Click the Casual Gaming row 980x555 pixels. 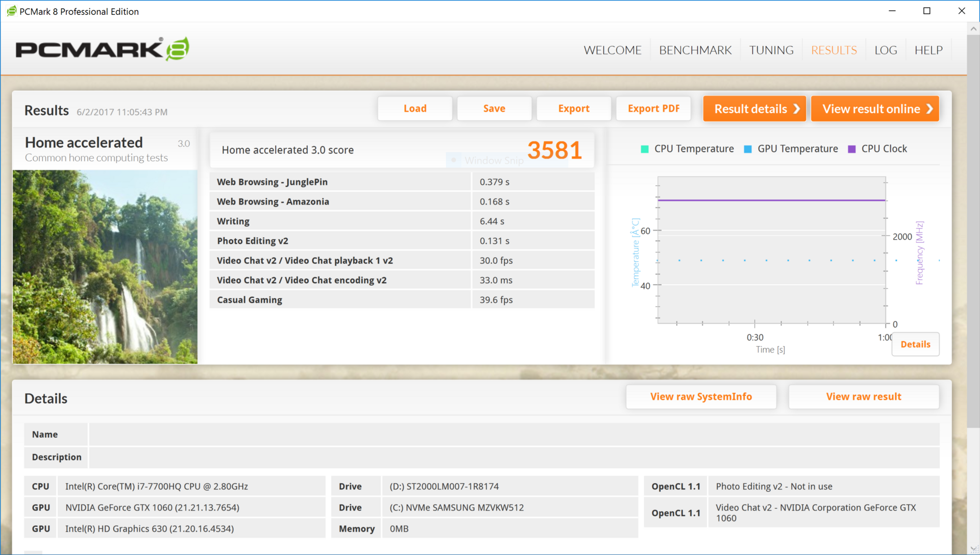[x=402, y=299]
